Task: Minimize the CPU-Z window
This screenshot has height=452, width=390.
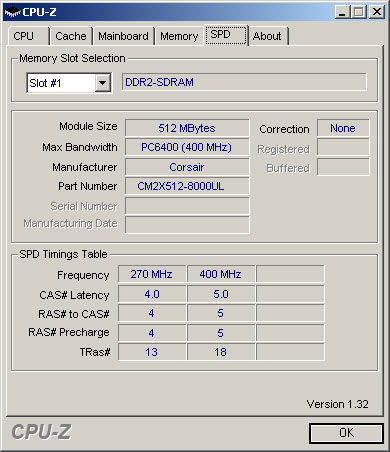Action: coord(342,12)
